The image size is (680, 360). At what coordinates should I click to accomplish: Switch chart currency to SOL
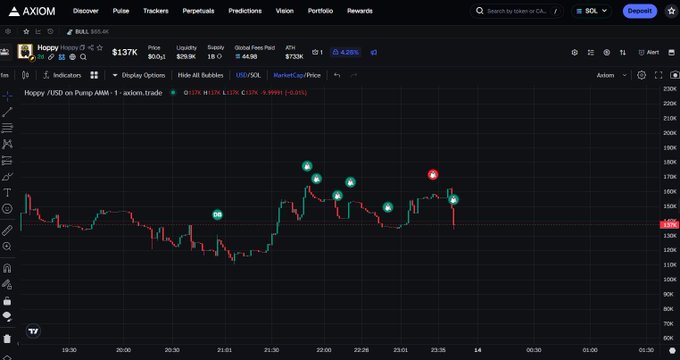[x=255, y=75]
